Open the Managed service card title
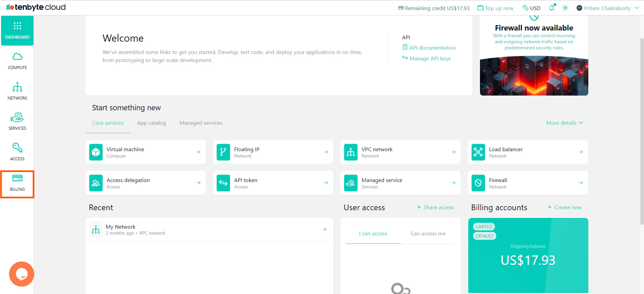The width and height of the screenshot is (644, 294). 382,180
